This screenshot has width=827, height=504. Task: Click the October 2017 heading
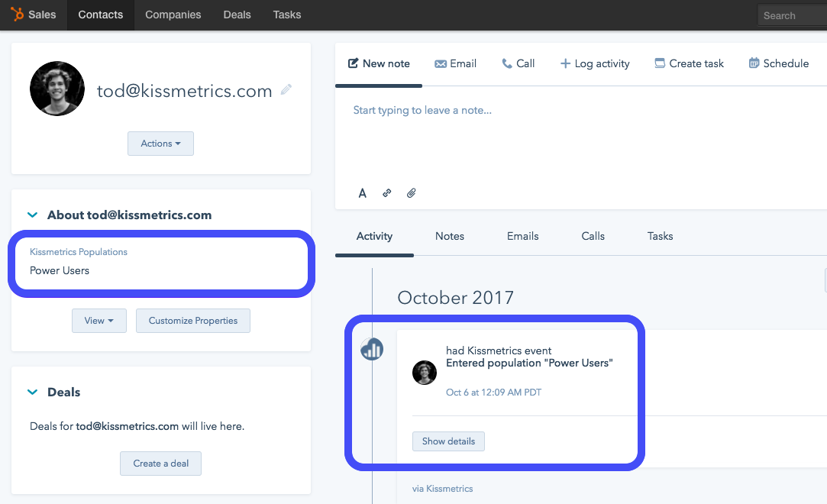[x=455, y=298]
